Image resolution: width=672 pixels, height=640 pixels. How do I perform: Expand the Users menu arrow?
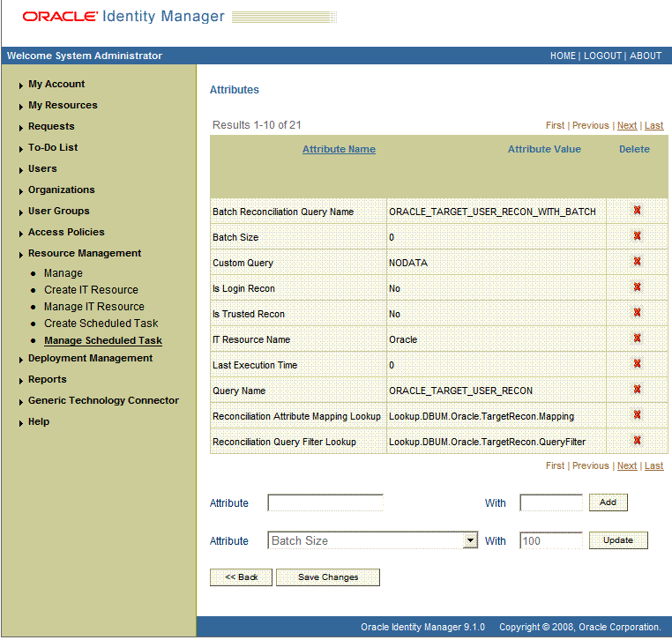(x=20, y=170)
